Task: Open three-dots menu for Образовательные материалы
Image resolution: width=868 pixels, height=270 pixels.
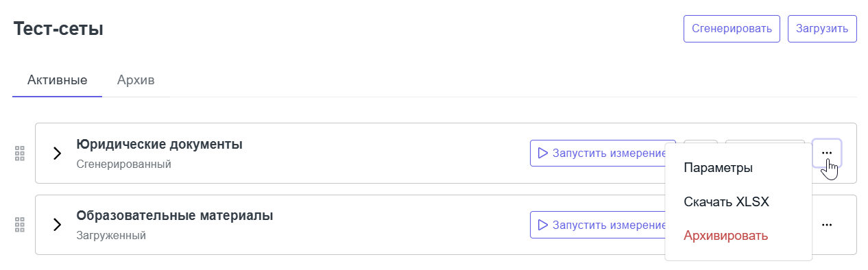Action: point(827,225)
